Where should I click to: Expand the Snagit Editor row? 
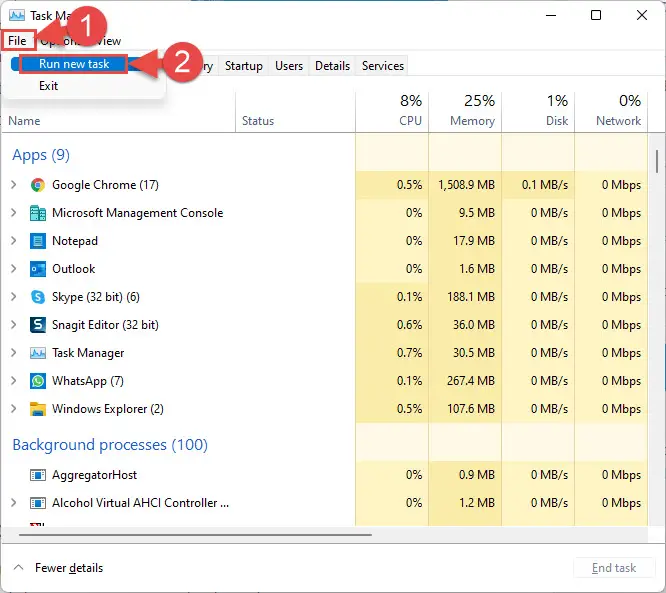coord(14,325)
